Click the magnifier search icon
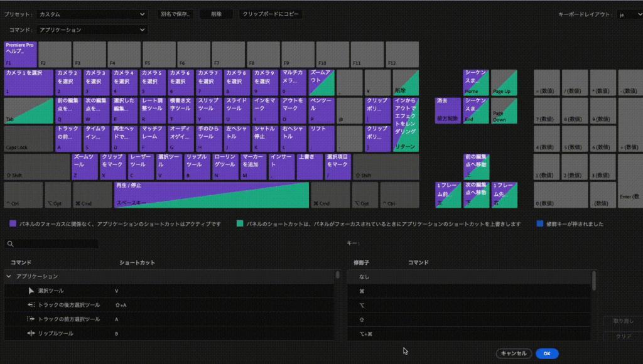Viewport: 643px width, 364px height. 10,244
